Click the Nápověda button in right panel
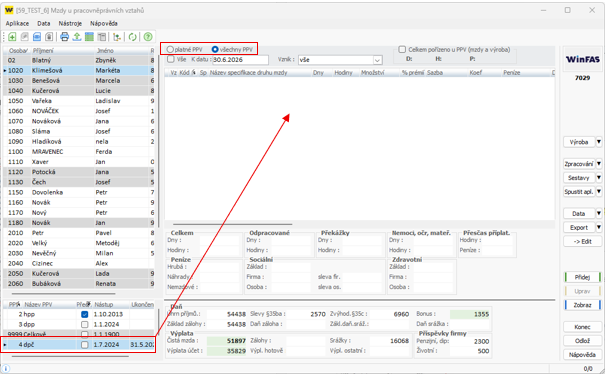This screenshot has height=375, width=609. 582,355
